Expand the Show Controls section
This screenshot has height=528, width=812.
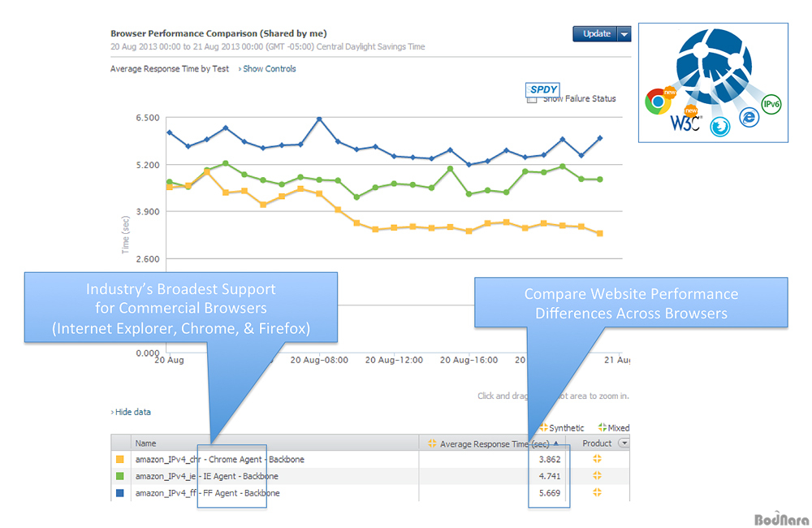(269, 69)
